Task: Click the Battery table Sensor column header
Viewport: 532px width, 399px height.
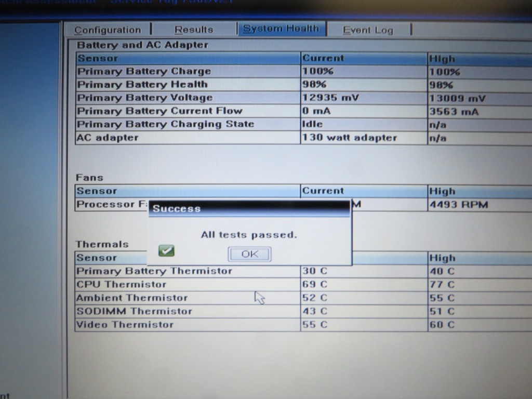Action: pos(98,58)
